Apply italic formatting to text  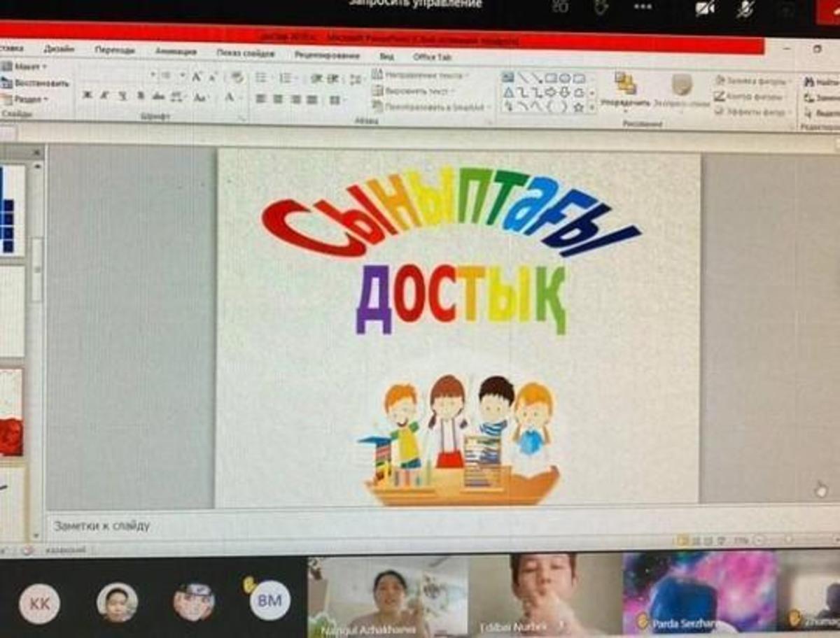coord(104,96)
